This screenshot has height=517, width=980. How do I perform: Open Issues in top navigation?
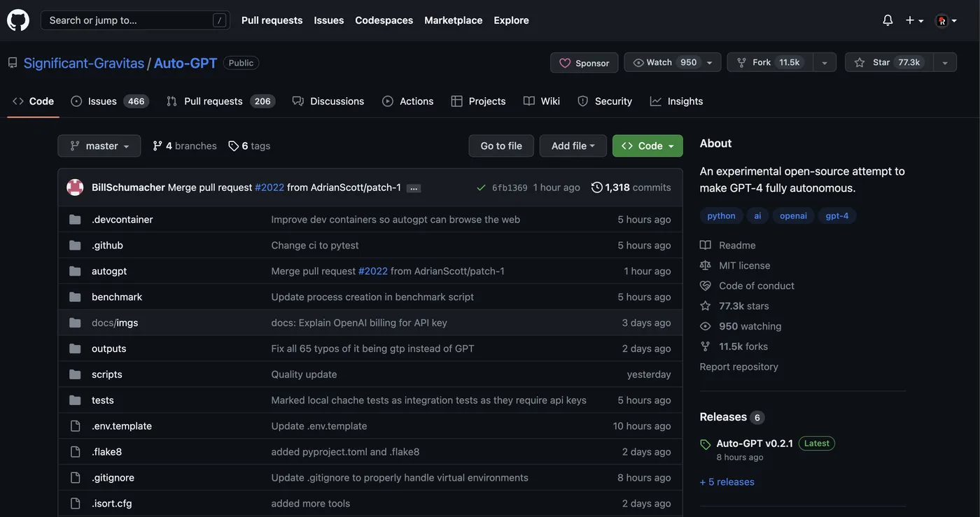[328, 20]
